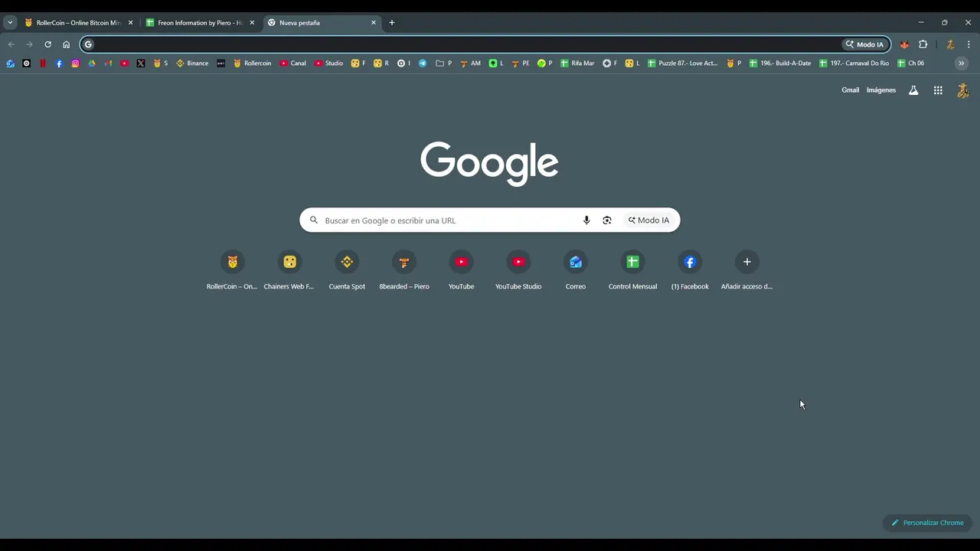Viewport: 980px width, 551px height.
Task: Open the Telegram bookmark icon
Action: click(x=423, y=64)
